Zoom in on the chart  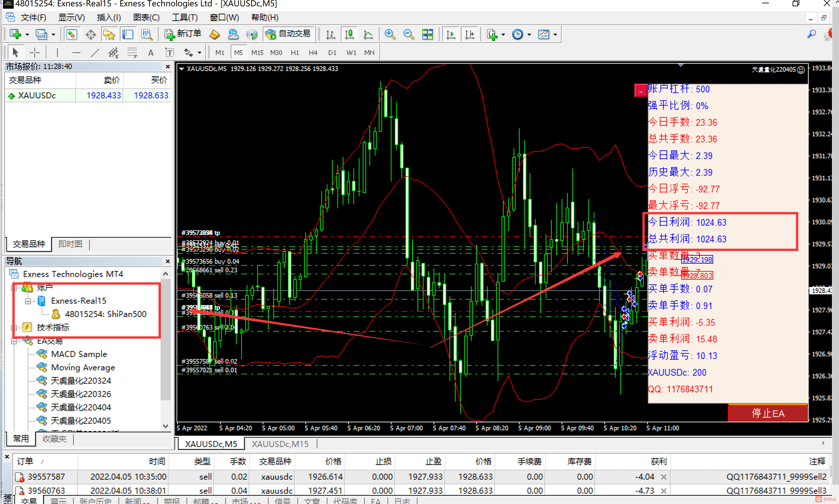[389, 34]
